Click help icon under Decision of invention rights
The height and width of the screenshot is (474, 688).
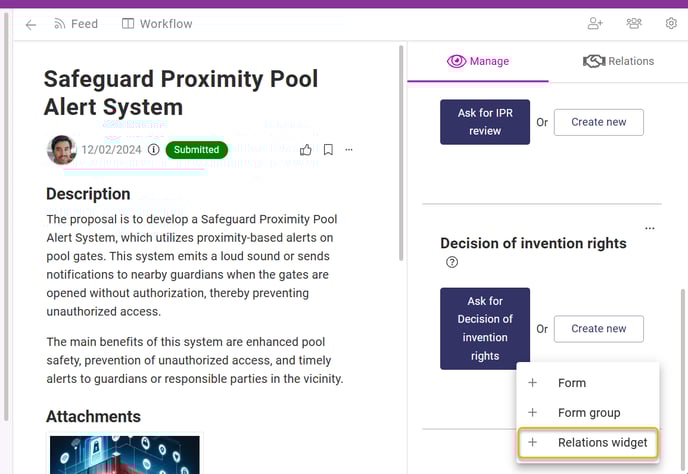pyautogui.click(x=452, y=262)
